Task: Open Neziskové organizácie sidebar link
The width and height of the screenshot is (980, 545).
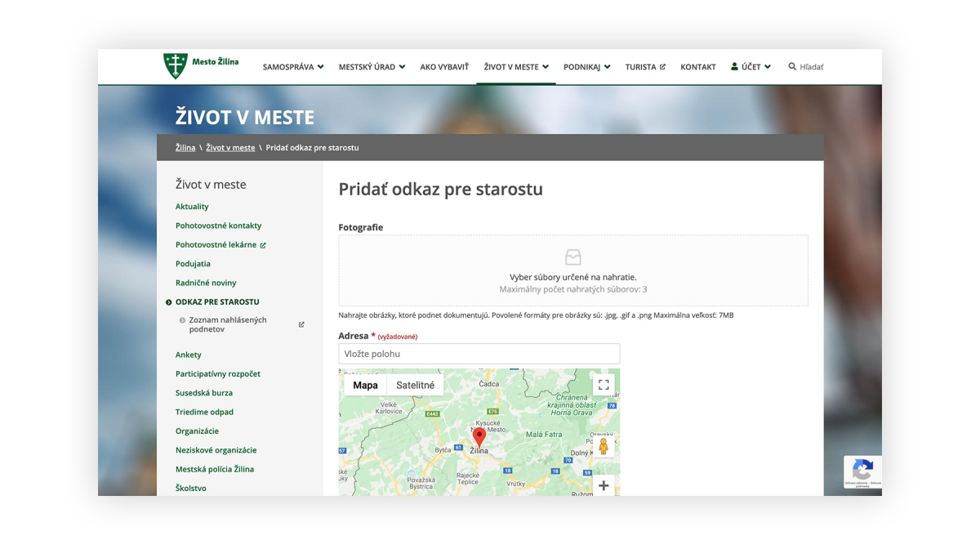Action: (216, 450)
